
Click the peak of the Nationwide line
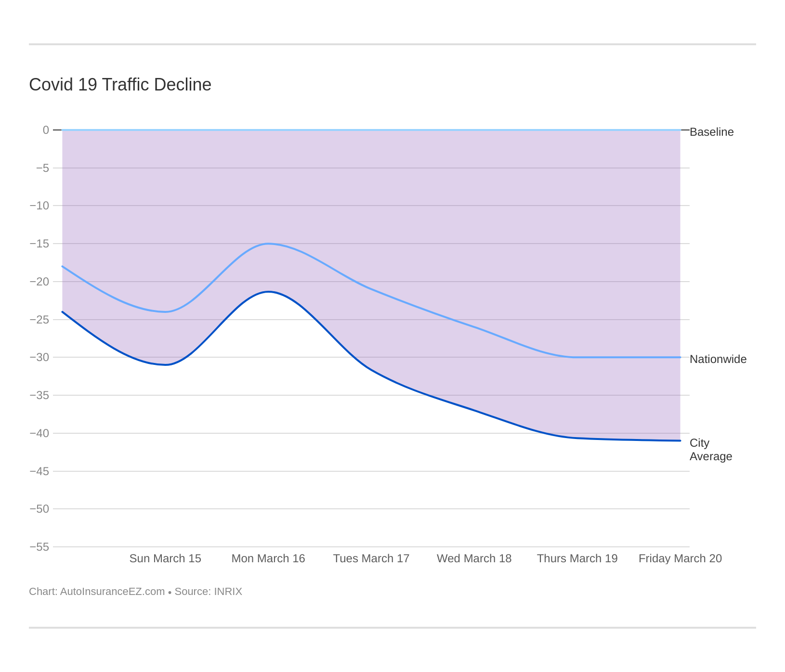tap(269, 244)
